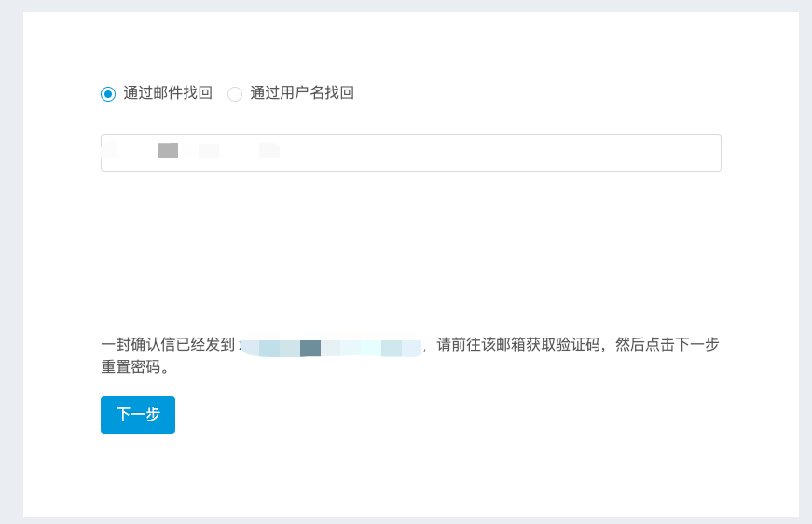
Task: Select the 通过用户名找回 radio button
Action: click(x=235, y=93)
